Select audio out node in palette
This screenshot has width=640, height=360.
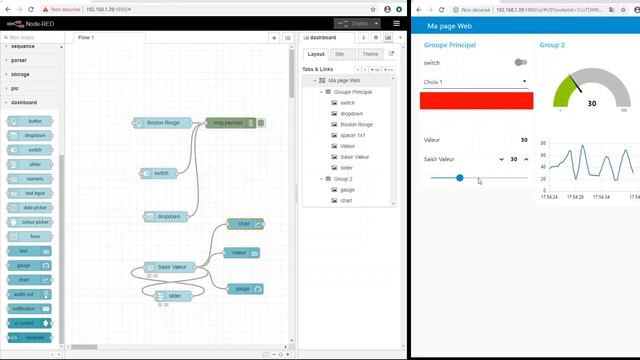click(30, 294)
